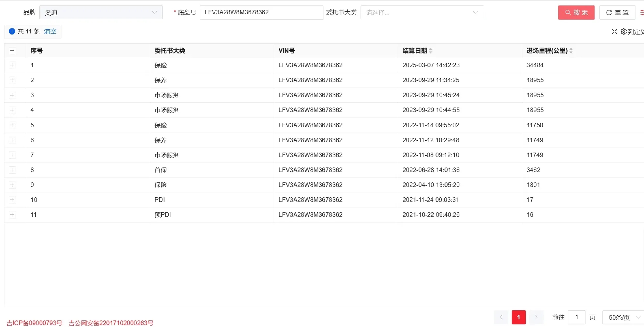The height and width of the screenshot is (327, 644).
Task: Click the blue info icon beside 共 11 条
Action: 12,31
